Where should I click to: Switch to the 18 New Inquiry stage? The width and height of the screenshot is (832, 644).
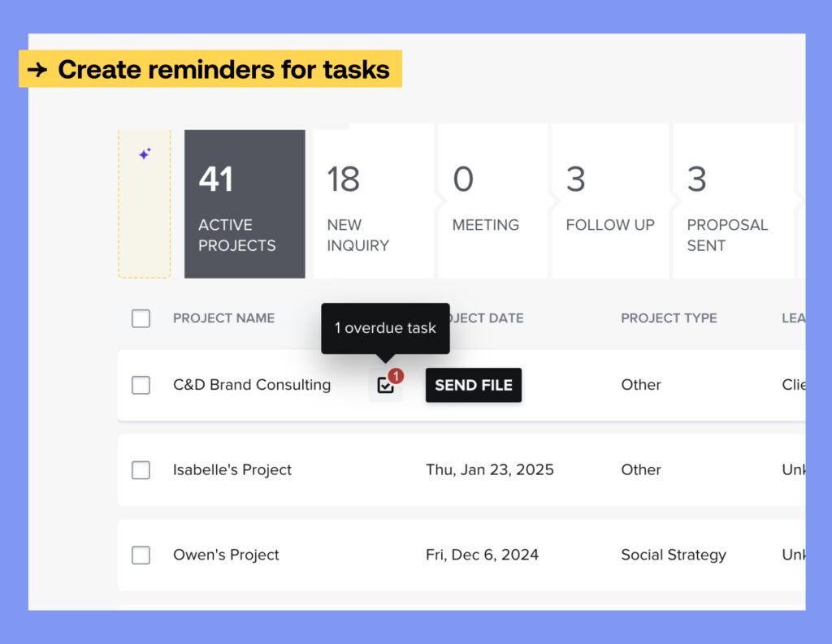pos(372,205)
